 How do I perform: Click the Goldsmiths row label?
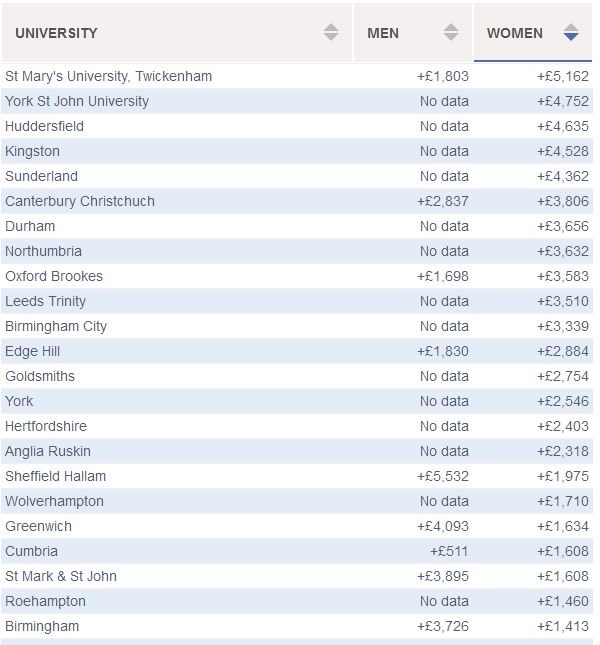click(40, 376)
